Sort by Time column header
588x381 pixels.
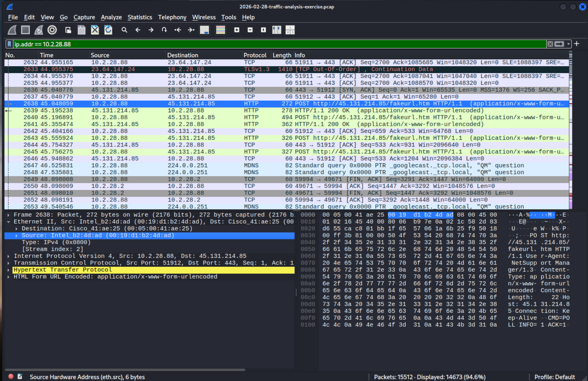(x=63, y=55)
